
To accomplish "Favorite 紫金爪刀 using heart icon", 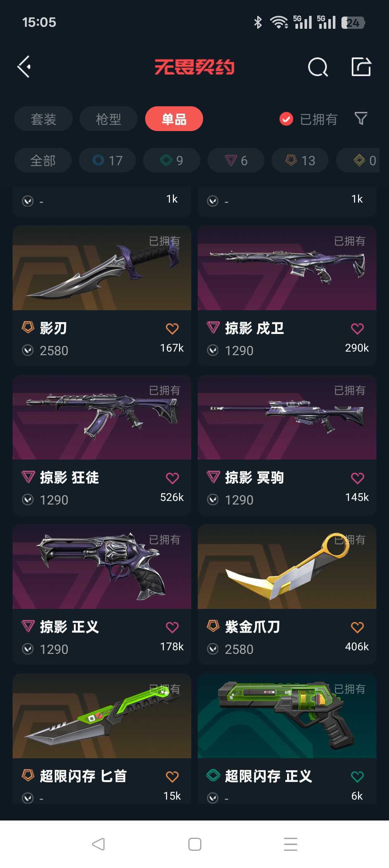I will [x=357, y=627].
